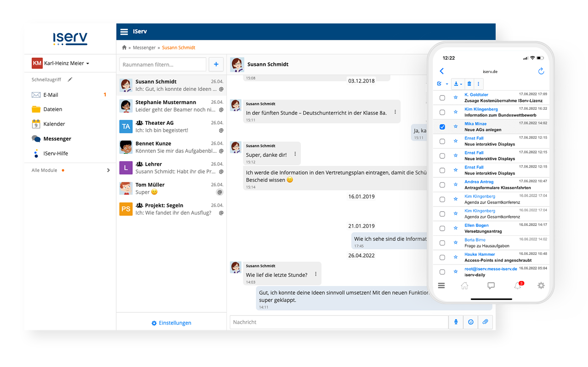Open options dots on 'In der fünften Stunde' message
This screenshot has width=588, height=367.
(395, 112)
